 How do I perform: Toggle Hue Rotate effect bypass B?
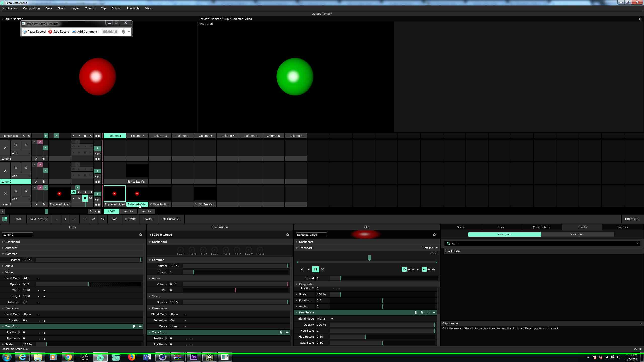tap(416, 312)
